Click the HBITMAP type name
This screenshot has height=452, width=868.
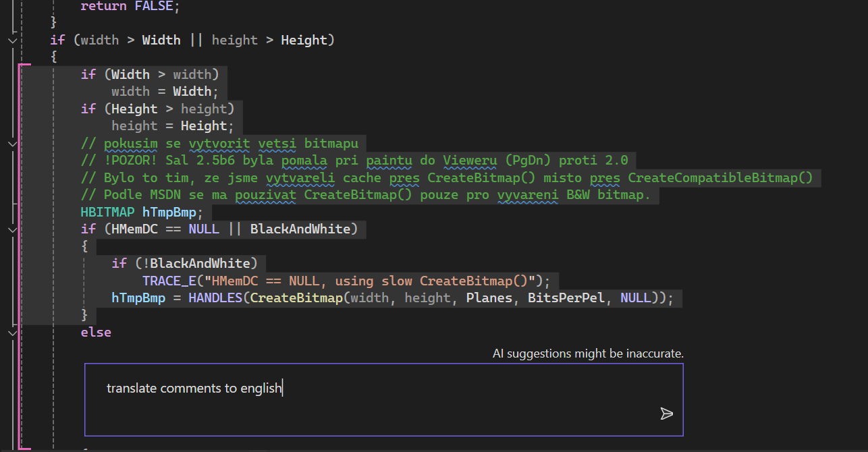[107, 212]
